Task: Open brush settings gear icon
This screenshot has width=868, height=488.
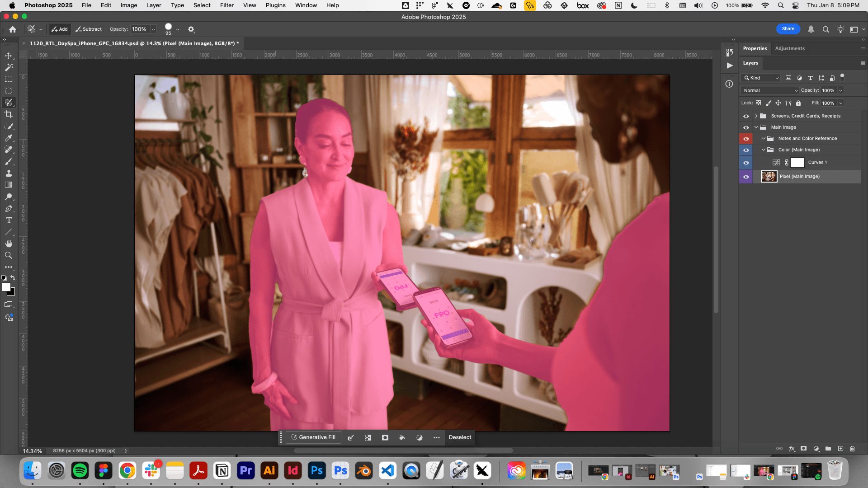Action: [x=191, y=29]
